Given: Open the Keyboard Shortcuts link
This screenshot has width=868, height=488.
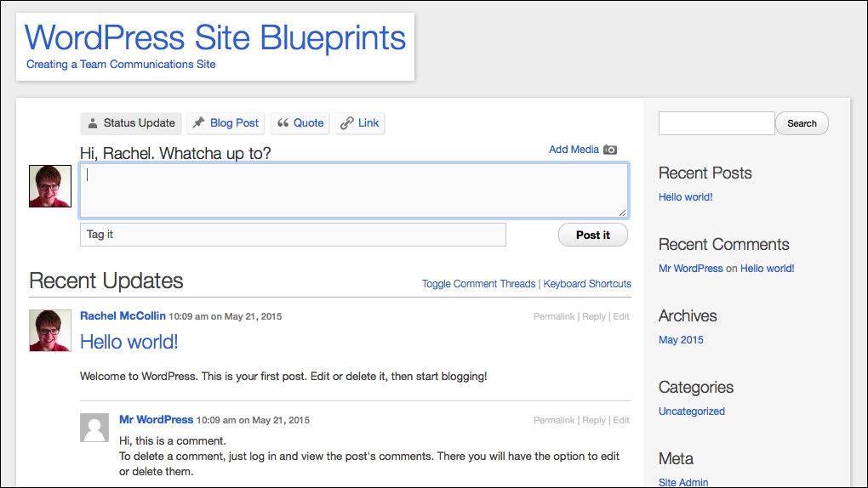Looking at the screenshot, I should pyautogui.click(x=587, y=284).
